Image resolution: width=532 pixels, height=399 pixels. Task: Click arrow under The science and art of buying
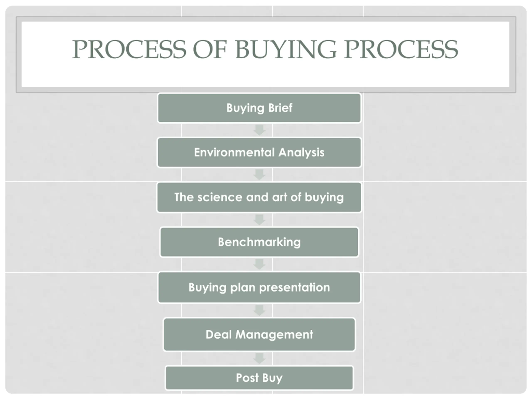tap(259, 220)
